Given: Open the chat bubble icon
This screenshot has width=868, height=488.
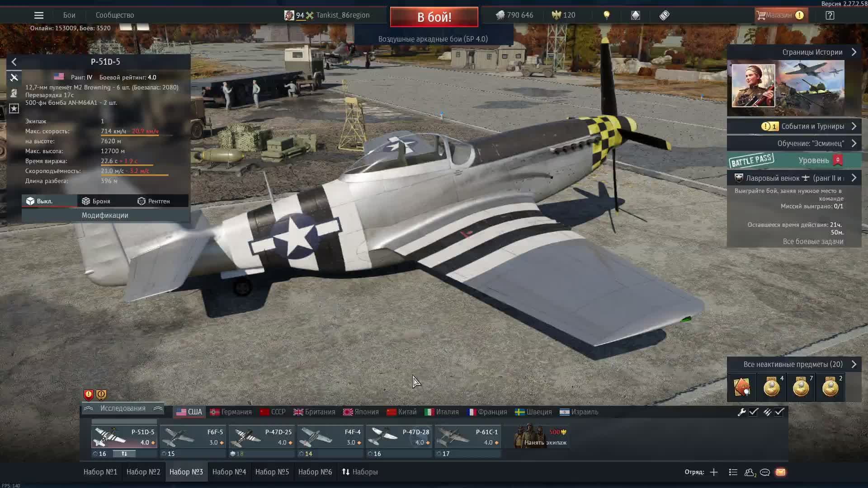Looking at the screenshot, I should 765,472.
